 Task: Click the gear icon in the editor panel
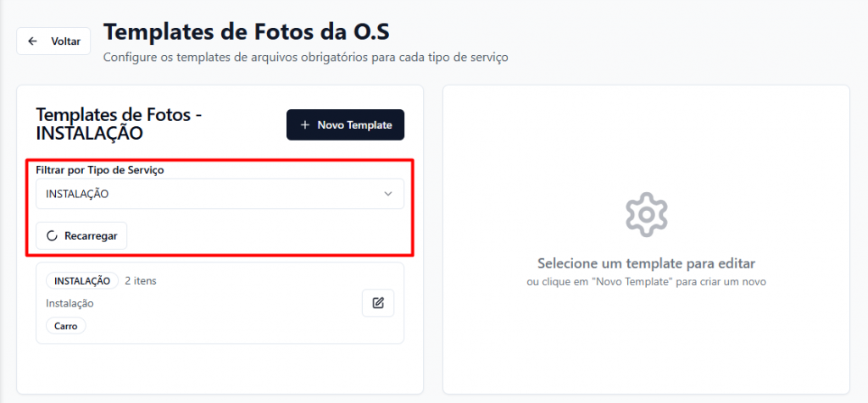pos(646,214)
